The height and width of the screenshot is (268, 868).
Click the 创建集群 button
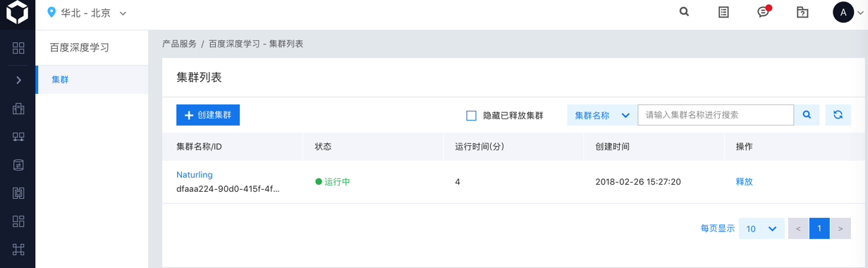pyautogui.click(x=208, y=115)
